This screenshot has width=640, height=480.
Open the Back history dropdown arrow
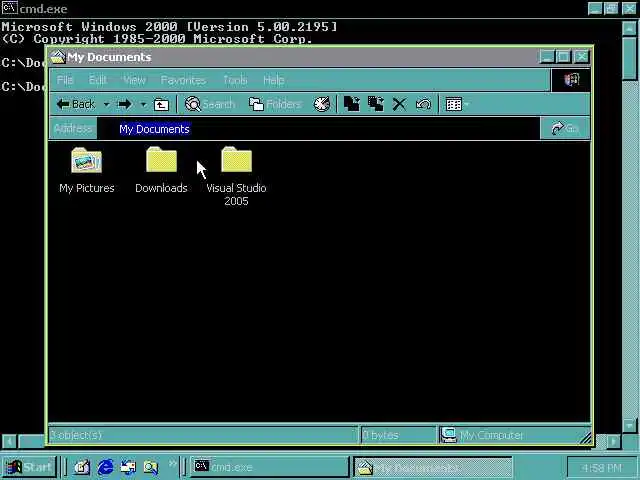point(107,104)
